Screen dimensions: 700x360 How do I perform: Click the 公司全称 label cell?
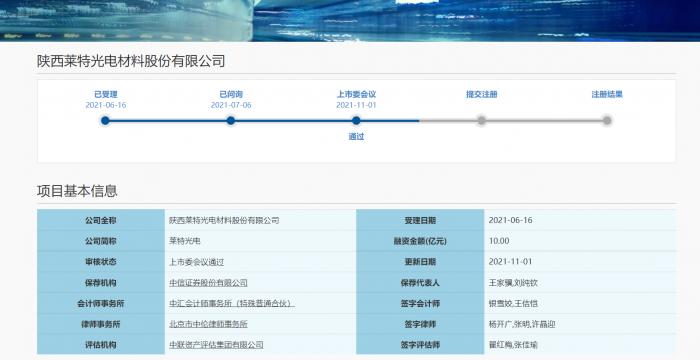101,220
